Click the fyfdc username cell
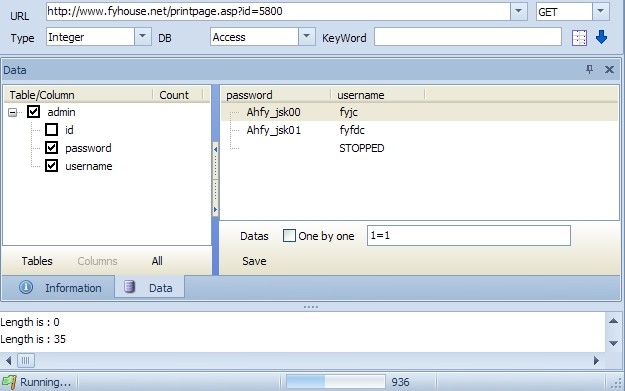 tap(352, 130)
